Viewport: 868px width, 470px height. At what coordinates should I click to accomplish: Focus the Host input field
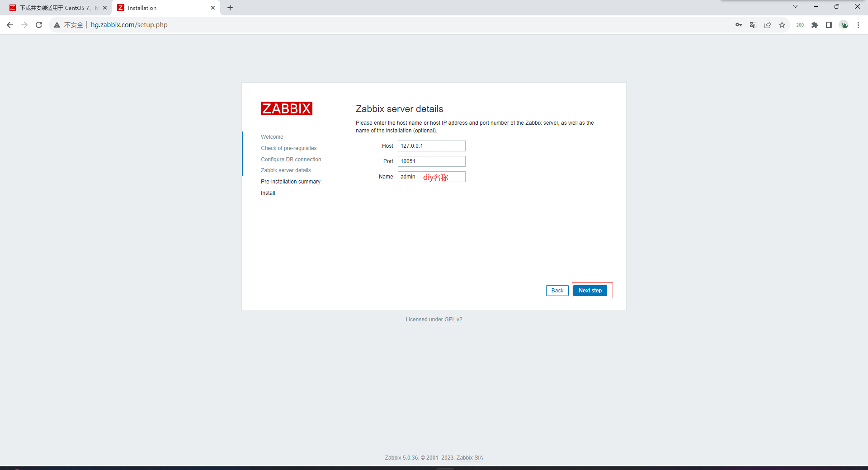pos(432,146)
